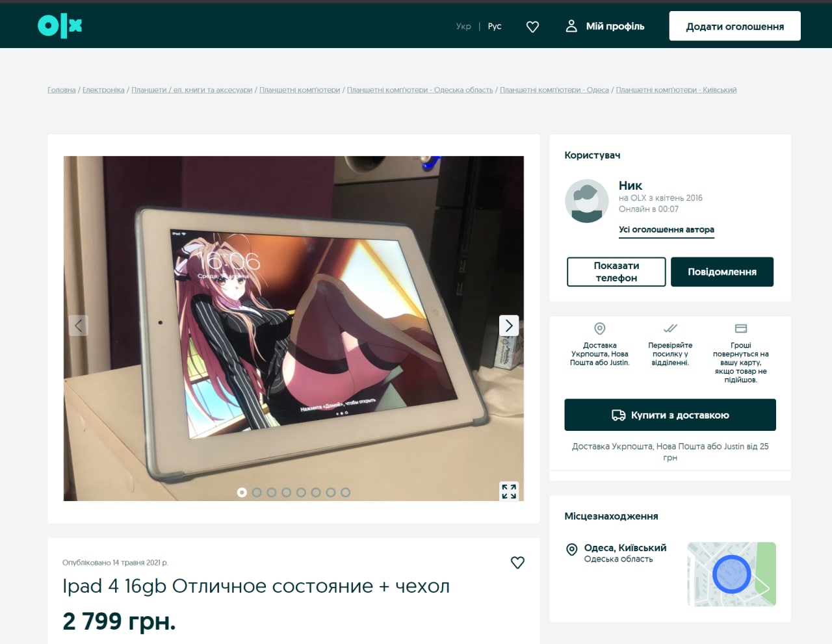
Task: Add listing to favorites heart
Action: 517,562
